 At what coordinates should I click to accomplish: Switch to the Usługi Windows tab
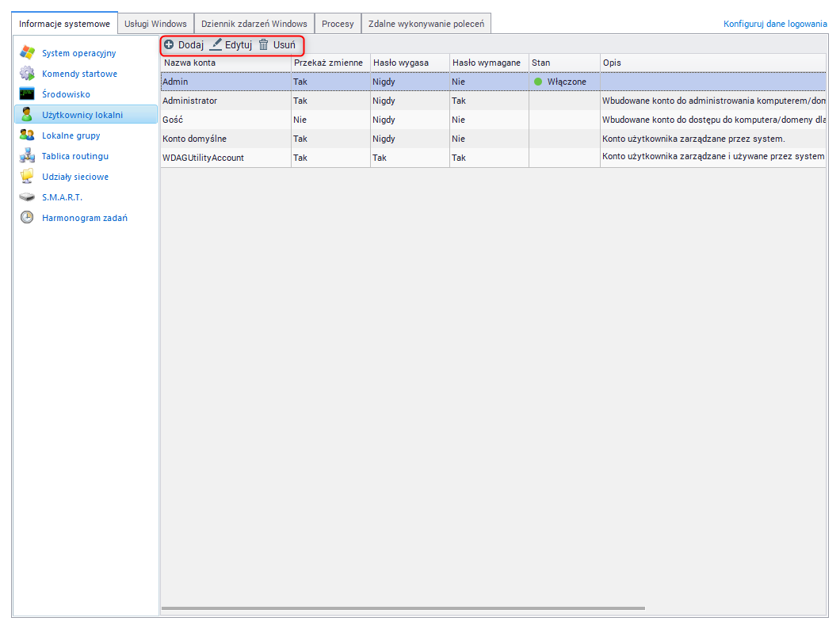(x=155, y=24)
